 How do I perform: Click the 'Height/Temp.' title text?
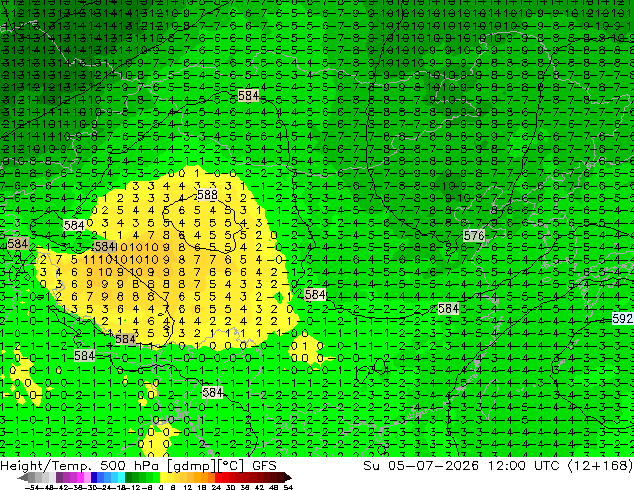tap(45, 466)
